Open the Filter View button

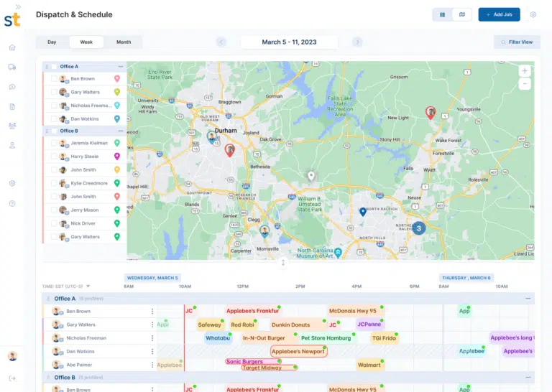click(517, 42)
